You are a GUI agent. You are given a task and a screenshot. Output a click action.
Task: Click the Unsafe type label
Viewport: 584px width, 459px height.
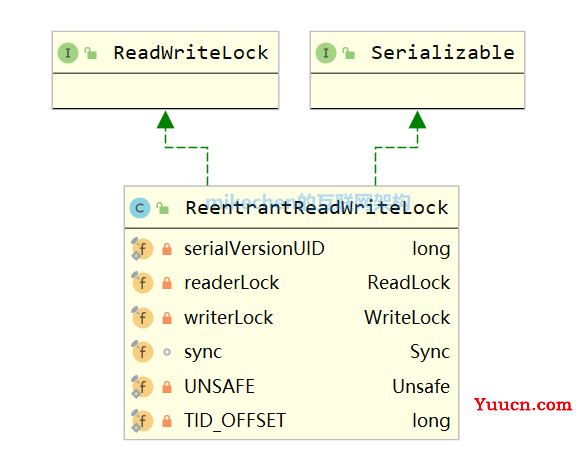[x=421, y=386]
